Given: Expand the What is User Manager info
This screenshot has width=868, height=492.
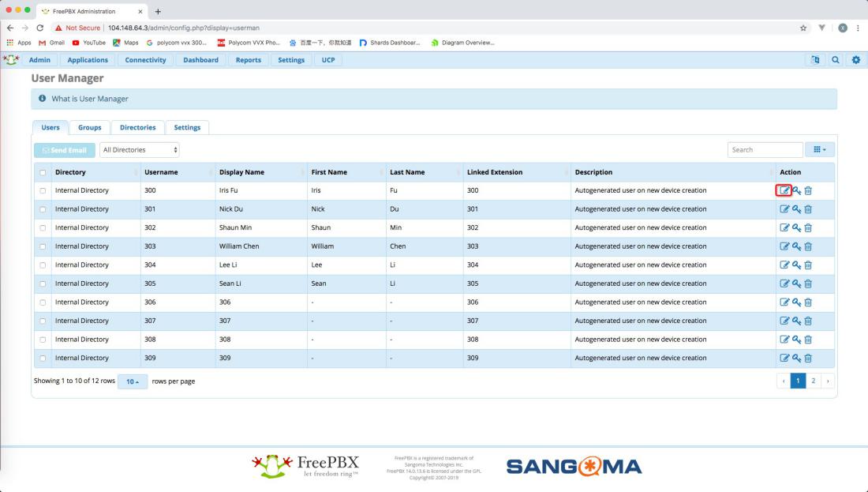Looking at the screenshot, I should click(x=89, y=99).
